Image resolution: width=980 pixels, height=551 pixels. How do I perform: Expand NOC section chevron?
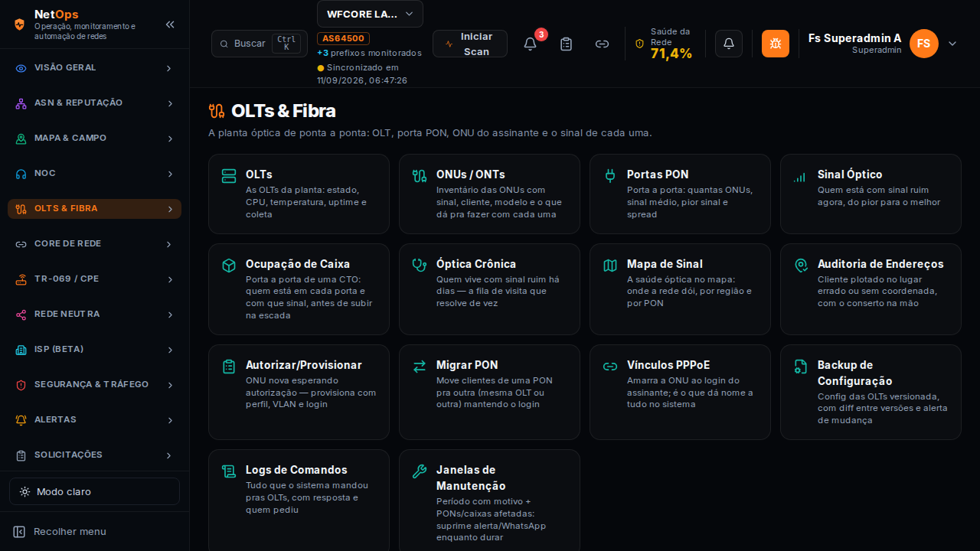coord(169,174)
